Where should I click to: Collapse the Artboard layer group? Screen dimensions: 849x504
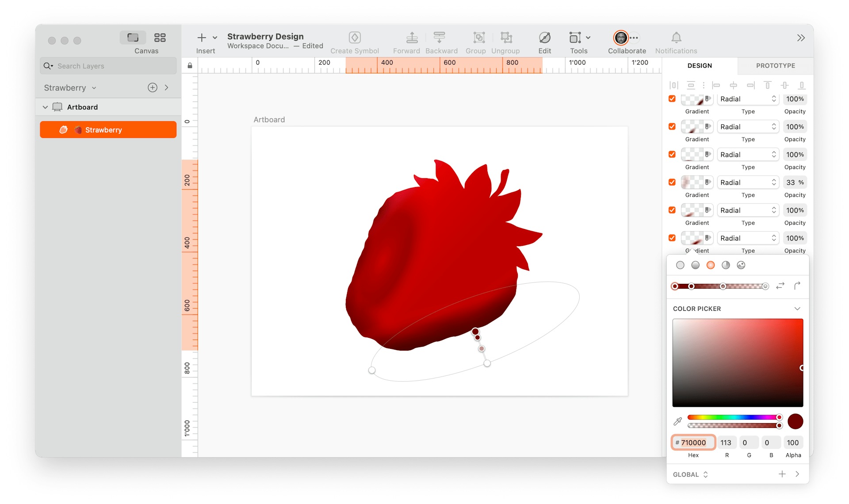tap(45, 107)
